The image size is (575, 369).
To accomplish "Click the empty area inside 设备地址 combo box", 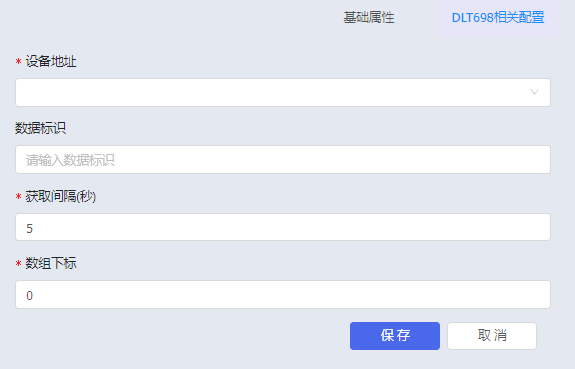I will tap(271, 92).
